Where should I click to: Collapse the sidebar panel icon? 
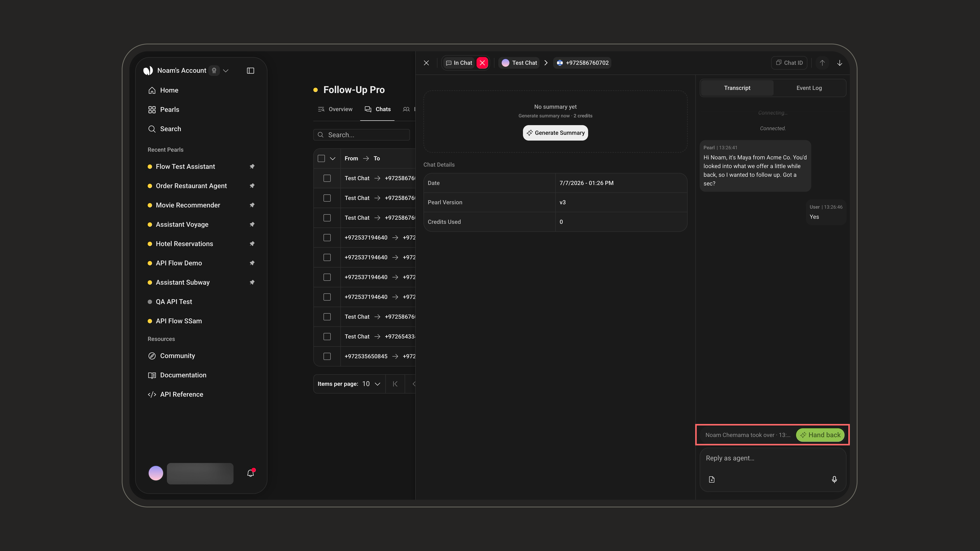point(250,71)
